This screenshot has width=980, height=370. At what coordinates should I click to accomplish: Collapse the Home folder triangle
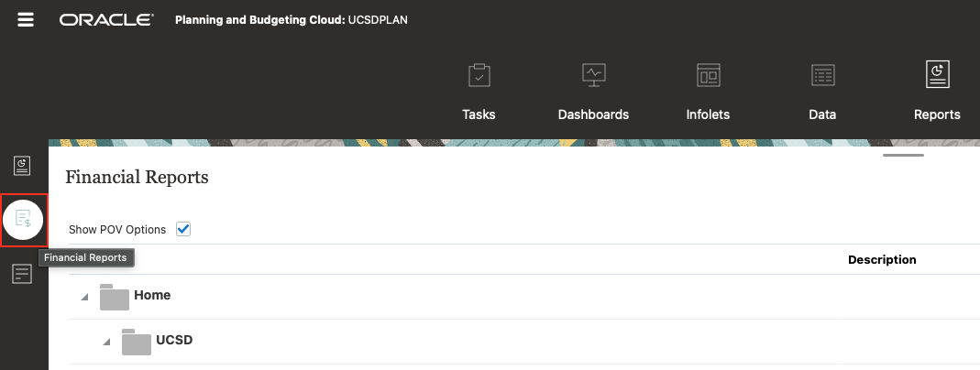(84, 297)
